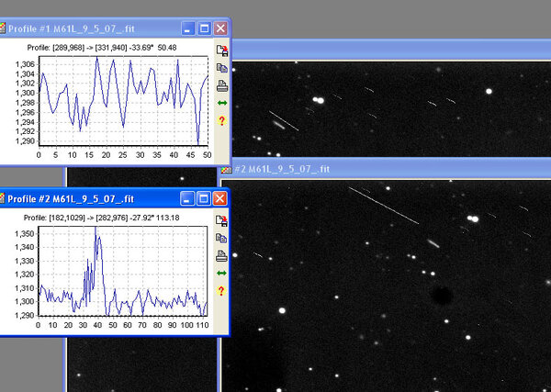Click the Profile #1 M61L_9_5_07_.fit title text
The width and height of the screenshot is (551, 392).
[72, 28]
